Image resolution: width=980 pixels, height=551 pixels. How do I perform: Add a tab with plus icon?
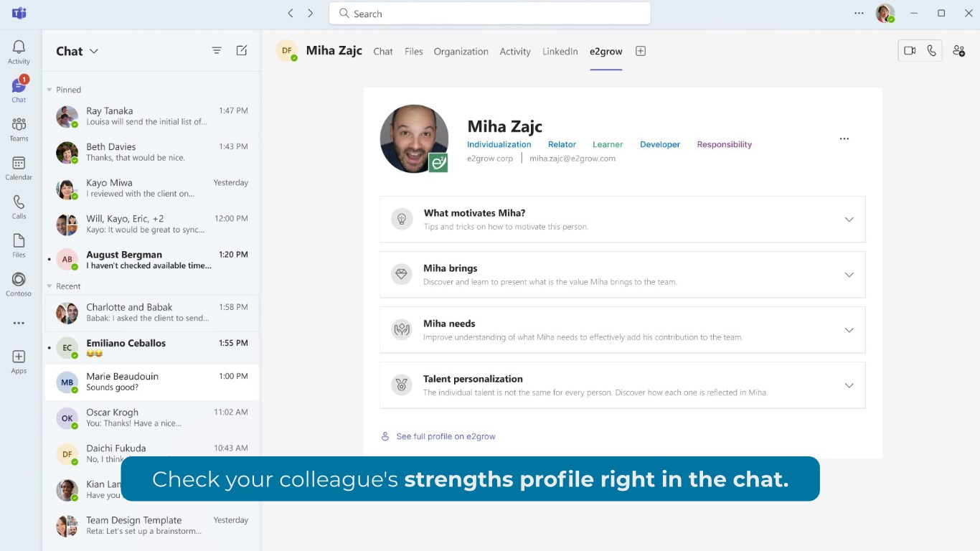click(641, 51)
